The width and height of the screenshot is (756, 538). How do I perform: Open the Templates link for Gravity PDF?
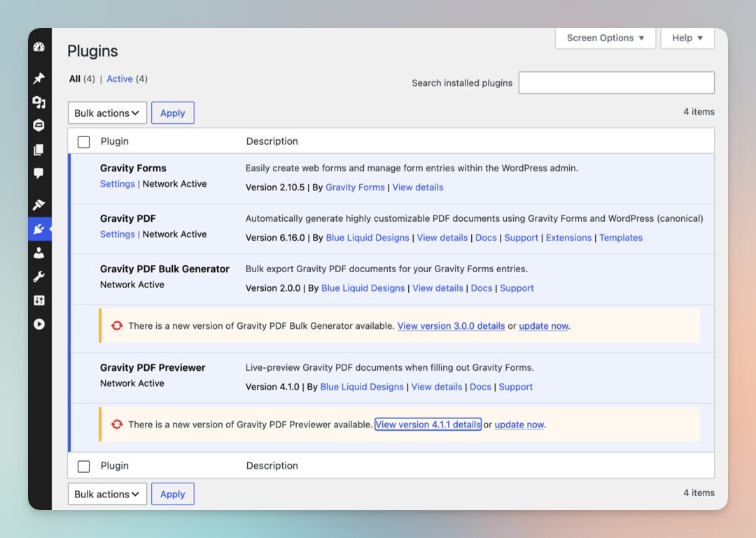pos(621,238)
